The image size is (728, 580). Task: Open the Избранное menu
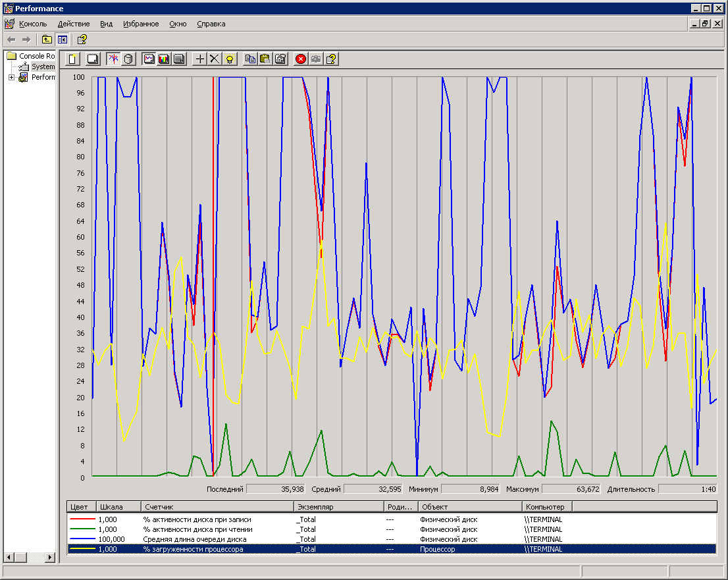(140, 24)
